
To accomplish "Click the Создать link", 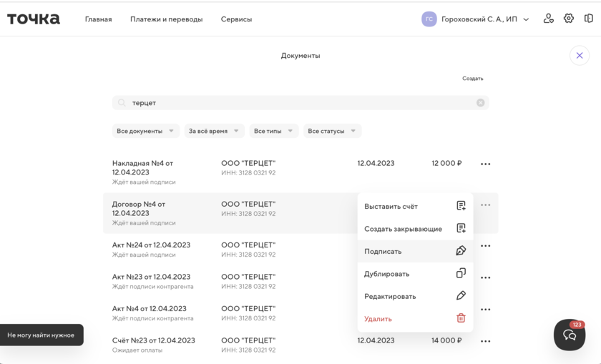I will click(472, 79).
